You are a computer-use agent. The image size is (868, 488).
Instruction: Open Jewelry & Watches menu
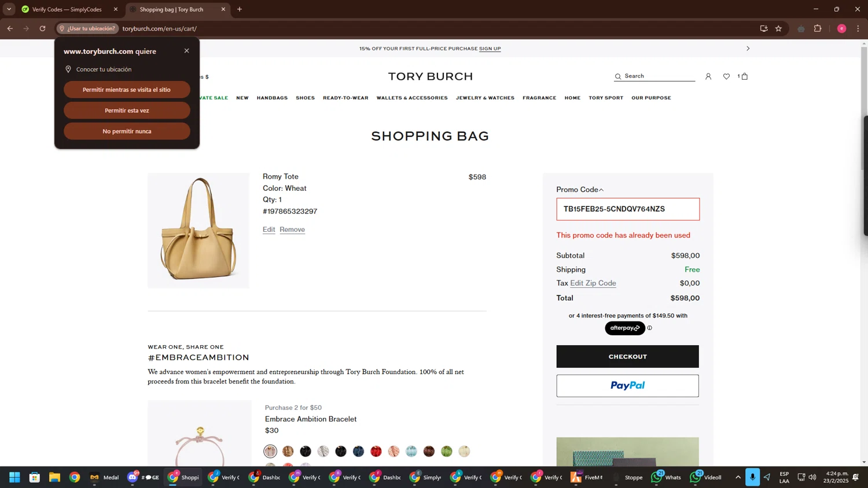485,98
